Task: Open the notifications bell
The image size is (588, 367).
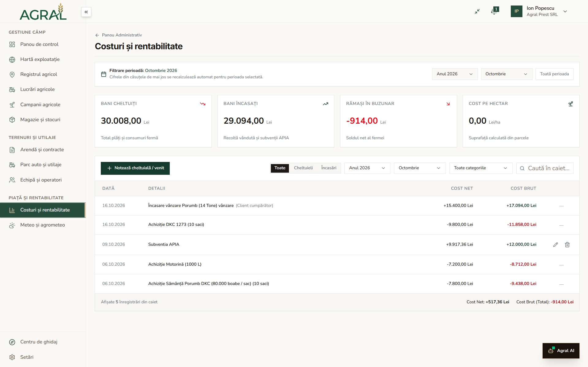Action: (494, 11)
